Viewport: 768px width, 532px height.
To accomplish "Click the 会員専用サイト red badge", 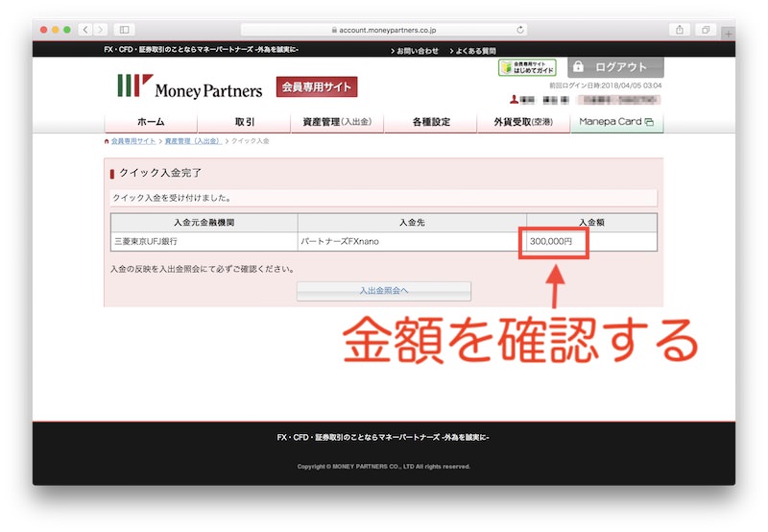I will click(x=317, y=86).
